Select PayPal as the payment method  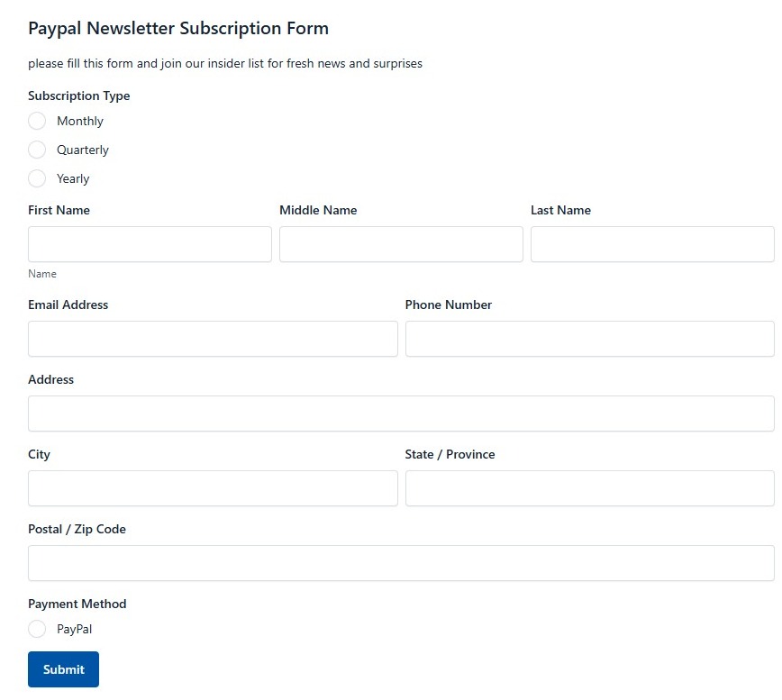pyautogui.click(x=37, y=629)
